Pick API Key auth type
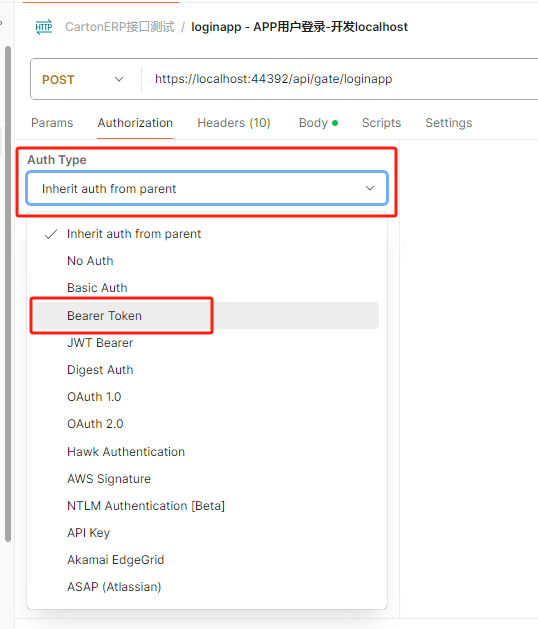 click(207, 533)
